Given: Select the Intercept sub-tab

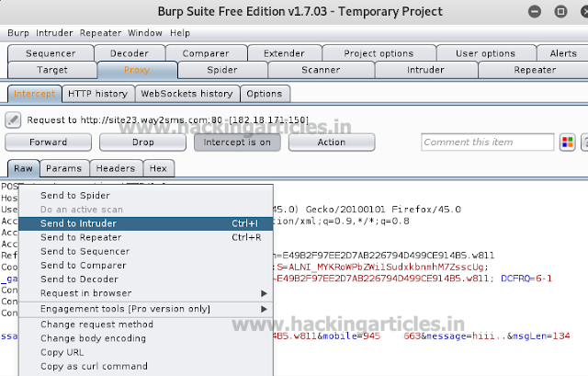Looking at the screenshot, I should click(x=35, y=94).
